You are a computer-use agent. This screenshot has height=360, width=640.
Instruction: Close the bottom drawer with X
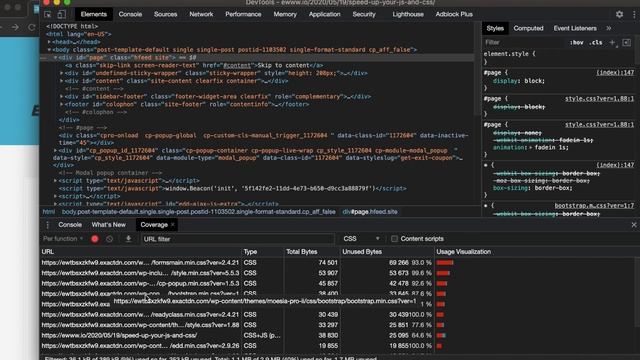tap(633, 225)
